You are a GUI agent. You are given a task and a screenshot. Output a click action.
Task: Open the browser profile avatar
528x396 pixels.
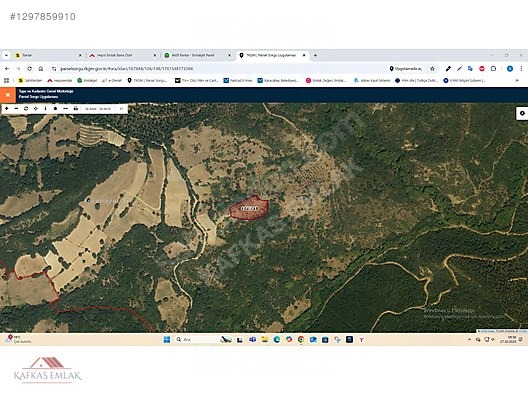[510, 69]
